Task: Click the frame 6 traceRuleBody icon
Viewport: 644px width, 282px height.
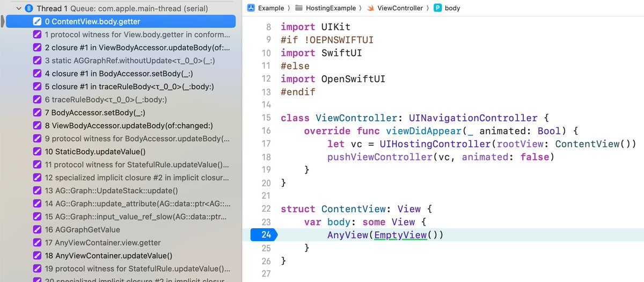Action: (38, 99)
